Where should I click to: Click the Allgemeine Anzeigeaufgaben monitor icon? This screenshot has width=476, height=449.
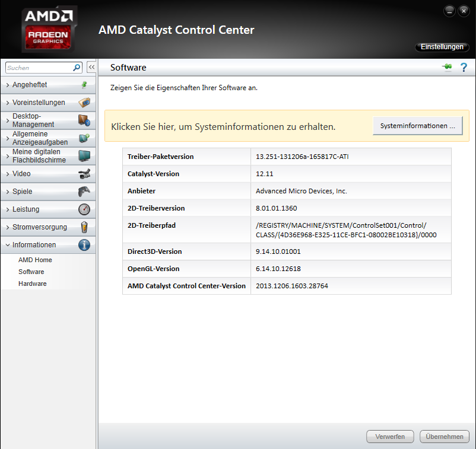click(84, 138)
